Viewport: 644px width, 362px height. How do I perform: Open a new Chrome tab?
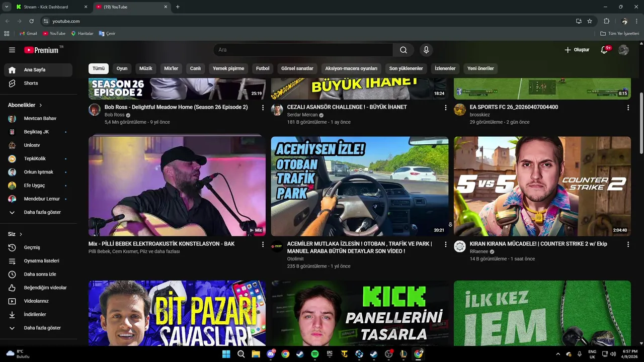point(178,7)
